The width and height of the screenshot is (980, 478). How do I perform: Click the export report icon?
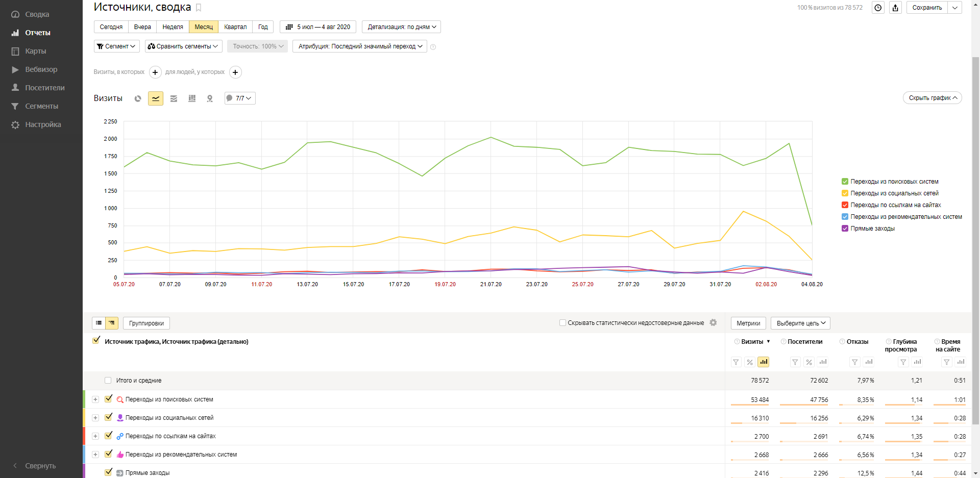coord(895,8)
